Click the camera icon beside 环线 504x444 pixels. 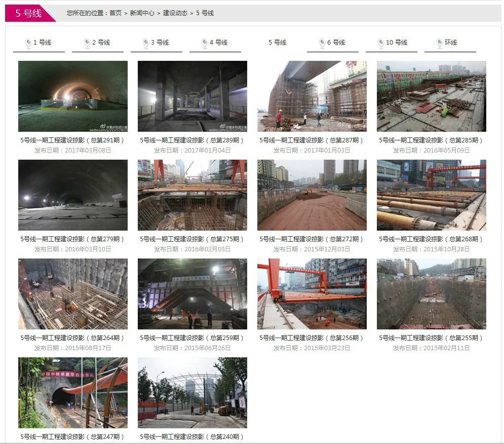tap(440, 43)
